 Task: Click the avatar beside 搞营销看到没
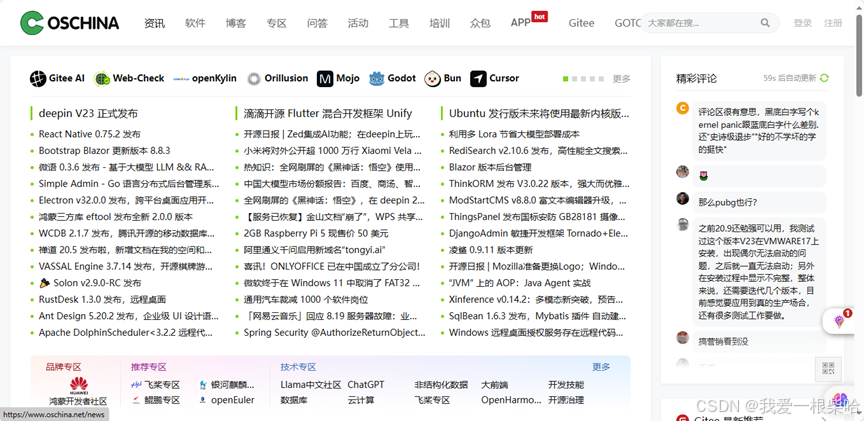[682, 337]
